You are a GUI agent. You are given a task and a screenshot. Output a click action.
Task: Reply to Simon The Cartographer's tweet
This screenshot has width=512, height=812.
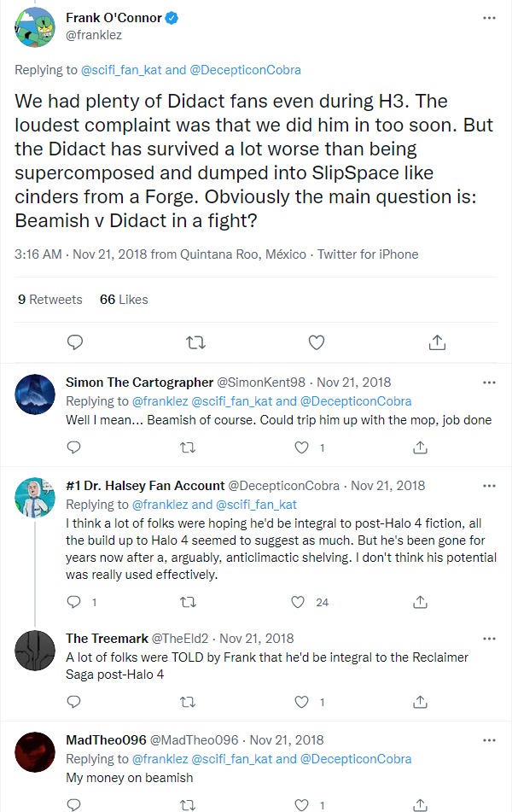pos(74,447)
